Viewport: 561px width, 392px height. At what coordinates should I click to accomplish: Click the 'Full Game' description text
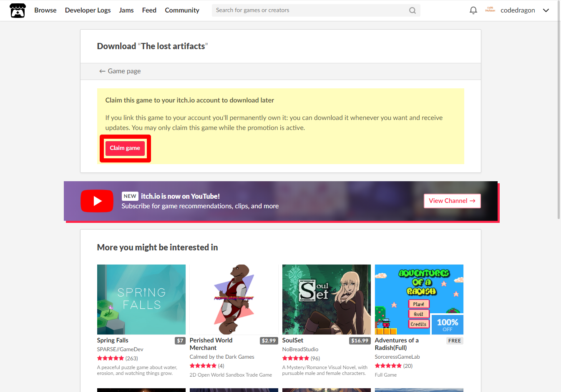[386, 375]
